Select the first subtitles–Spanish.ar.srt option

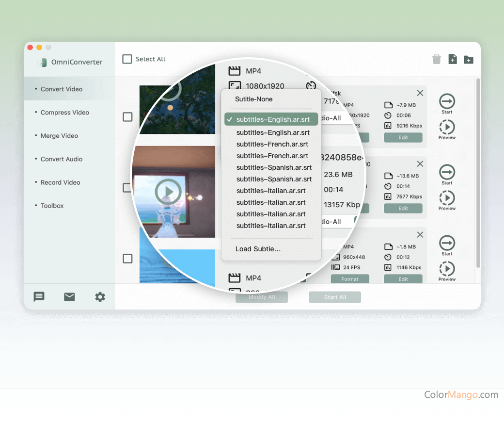(274, 167)
